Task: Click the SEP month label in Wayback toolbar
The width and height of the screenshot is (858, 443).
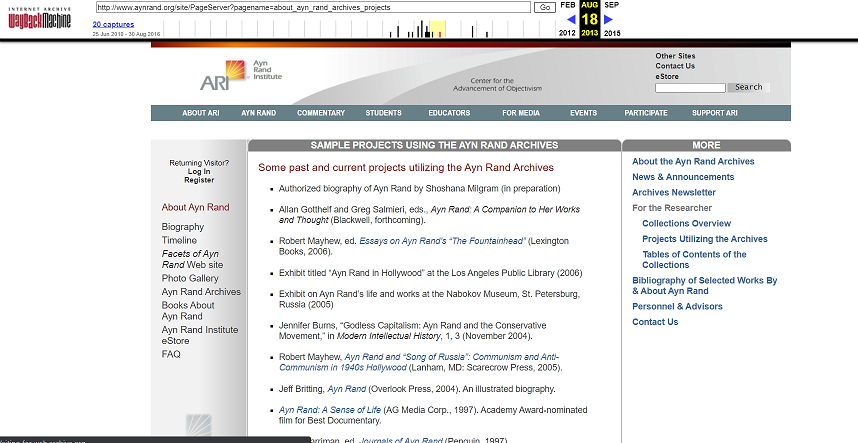Action: [611, 4]
